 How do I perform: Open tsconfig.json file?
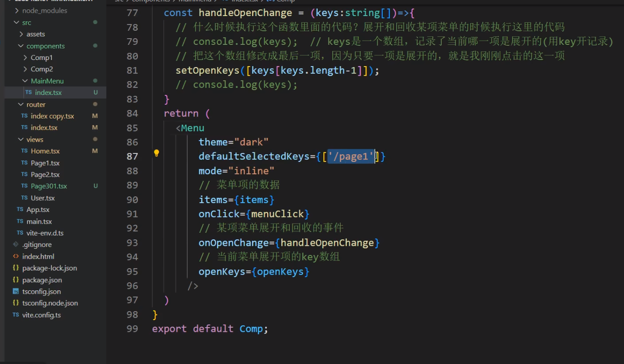tap(42, 291)
